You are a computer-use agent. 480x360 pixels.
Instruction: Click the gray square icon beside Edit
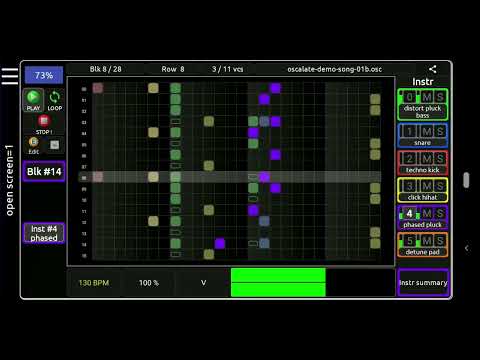click(x=54, y=145)
